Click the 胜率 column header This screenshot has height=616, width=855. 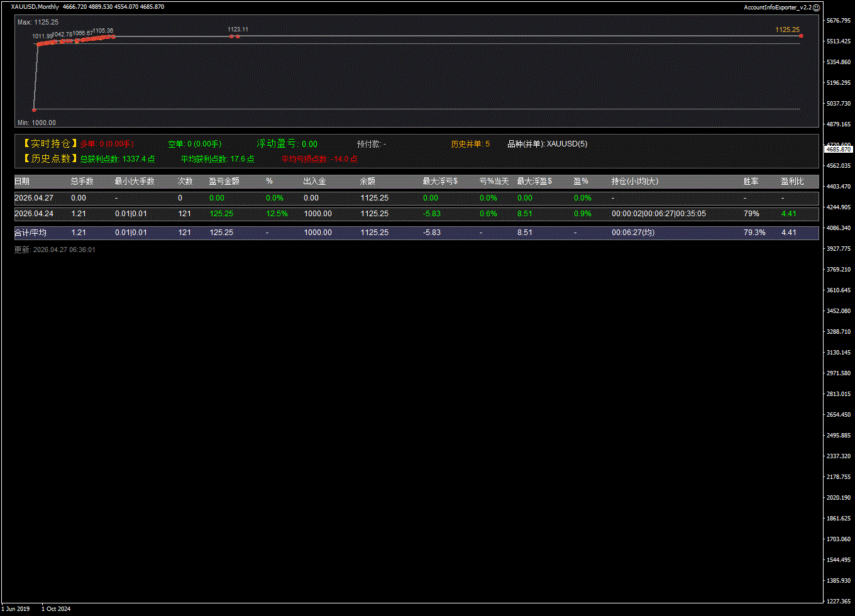click(x=751, y=181)
